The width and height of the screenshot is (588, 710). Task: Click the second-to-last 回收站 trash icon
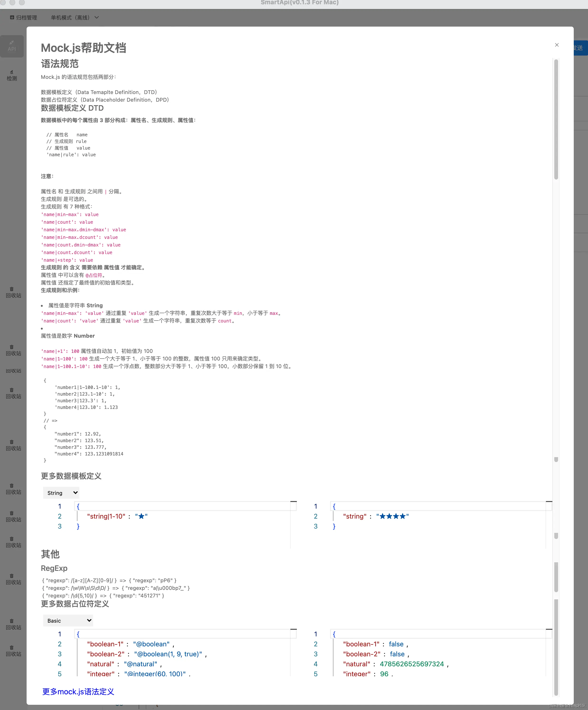(x=11, y=621)
